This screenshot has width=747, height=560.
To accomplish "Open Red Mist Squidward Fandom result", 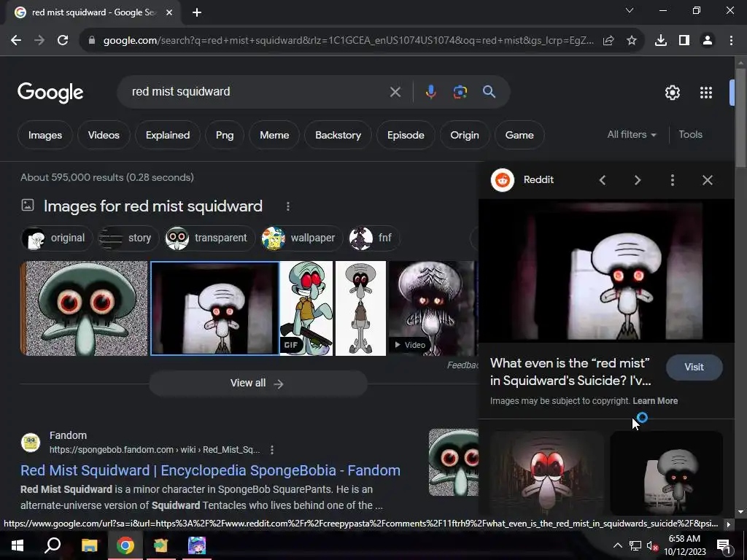I will pos(210,470).
